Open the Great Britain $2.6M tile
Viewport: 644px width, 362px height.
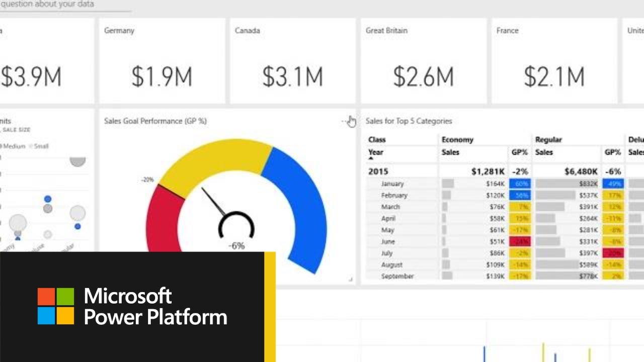(424, 61)
